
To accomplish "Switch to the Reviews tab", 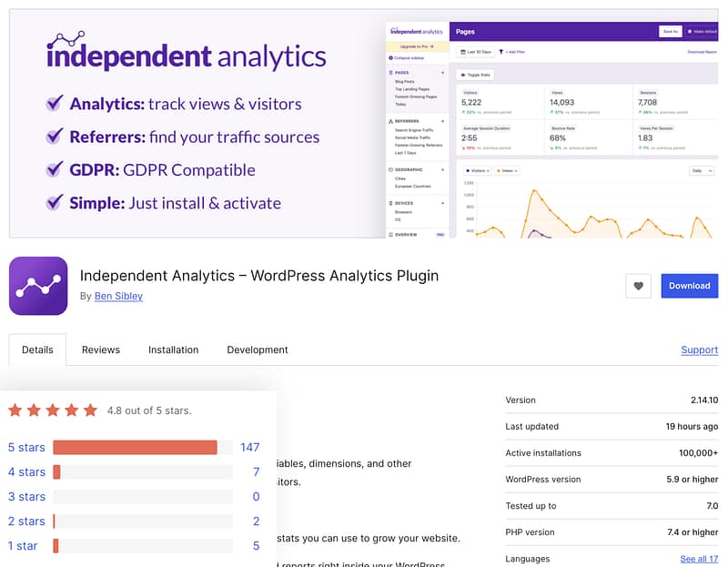I will (x=101, y=349).
